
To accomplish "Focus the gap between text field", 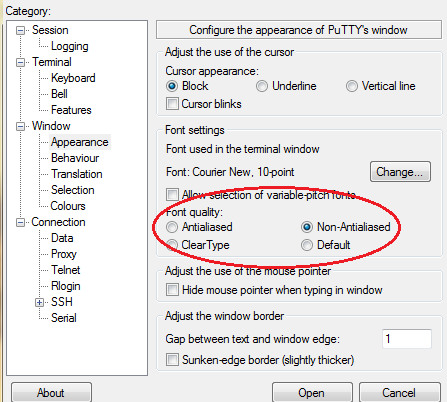I will tap(407, 339).
